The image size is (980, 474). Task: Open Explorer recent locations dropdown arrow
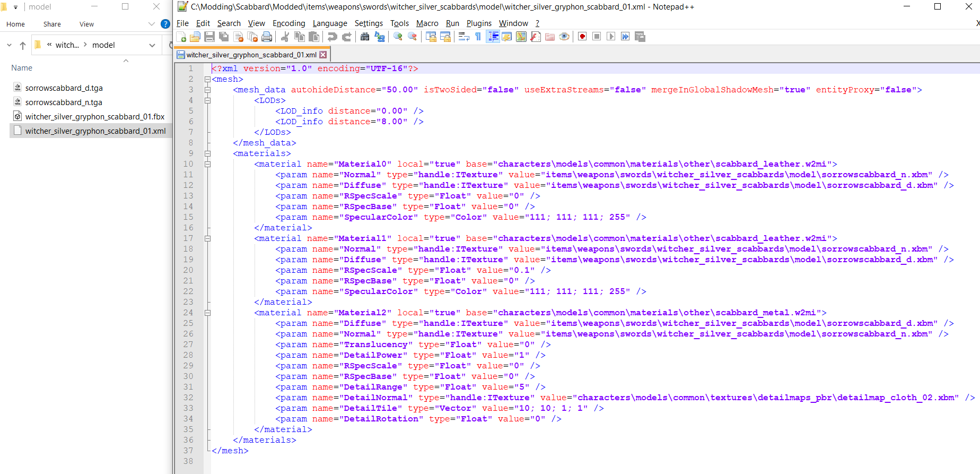pos(9,45)
